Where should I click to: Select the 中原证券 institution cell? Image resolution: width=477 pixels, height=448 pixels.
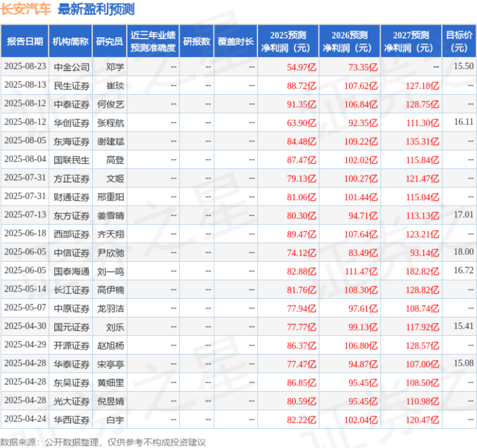click(x=72, y=309)
